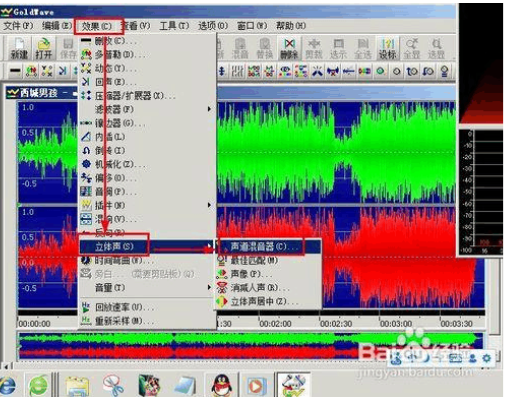Click the 删除 (Delete) toolbar icon
The image size is (505, 397).
tap(289, 49)
